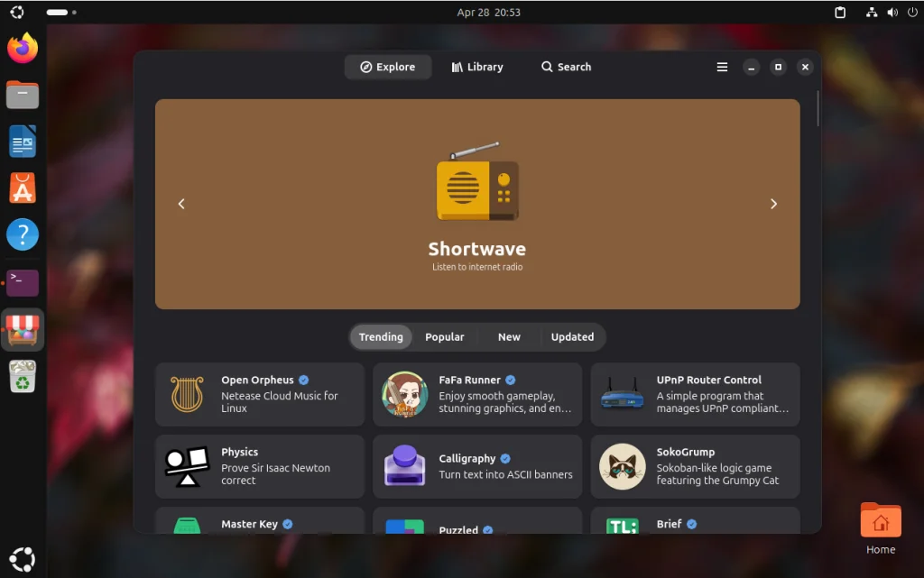The height and width of the screenshot is (578, 924).
Task: Select the New filter
Action: [x=509, y=336]
